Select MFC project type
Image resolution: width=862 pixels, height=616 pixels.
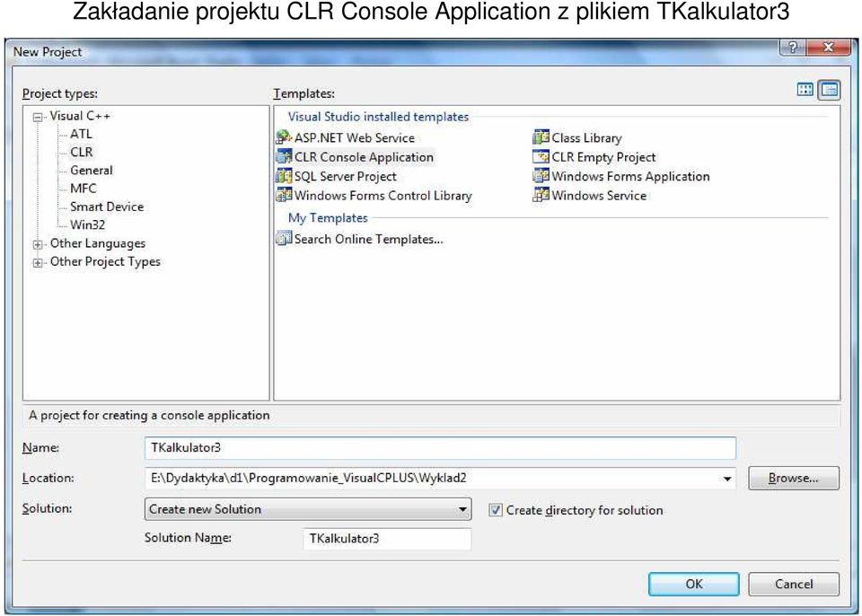[83, 188]
